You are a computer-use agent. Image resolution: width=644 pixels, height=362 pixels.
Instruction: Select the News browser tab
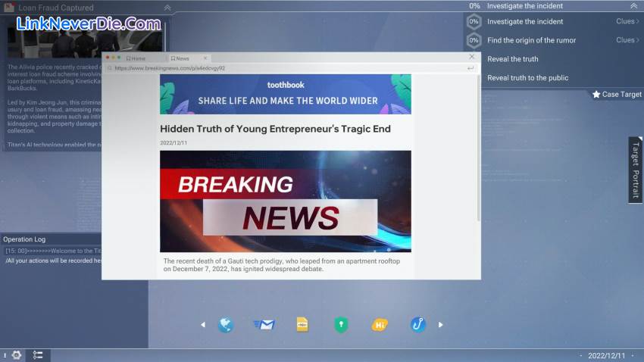(x=182, y=58)
